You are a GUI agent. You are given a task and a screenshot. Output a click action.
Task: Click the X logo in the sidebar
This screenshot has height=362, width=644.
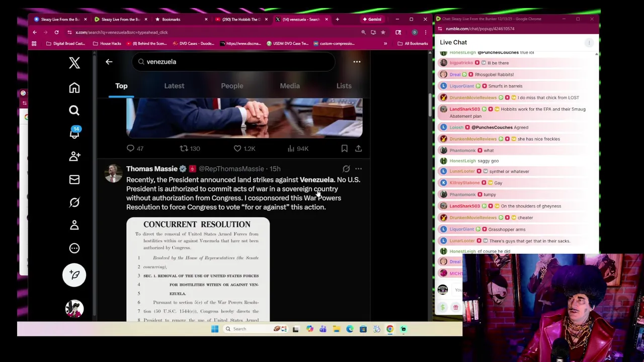[74, 62]
